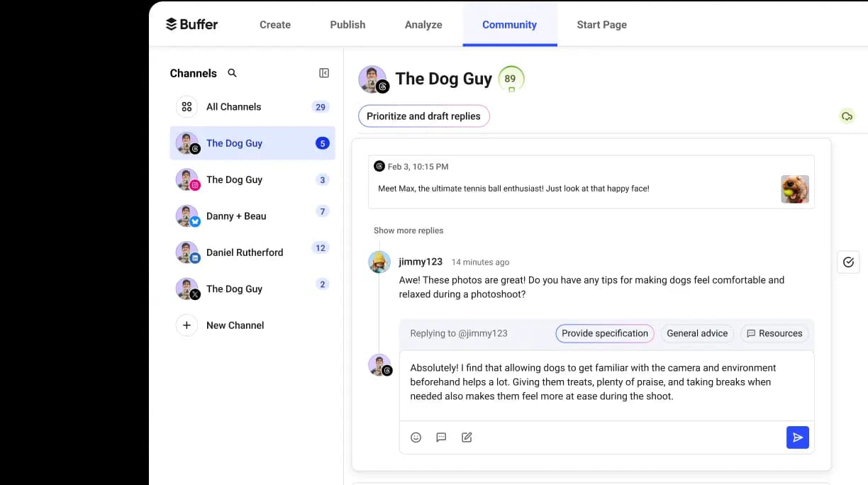This screenshot has height=485, width=868.
Task: Open the emoji picker in the reply box
Action: tap(416, 437)
